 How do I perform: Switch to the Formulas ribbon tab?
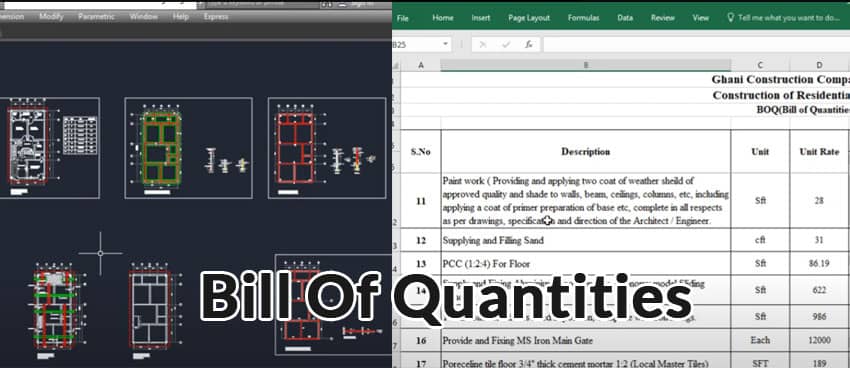pos(583,18)
